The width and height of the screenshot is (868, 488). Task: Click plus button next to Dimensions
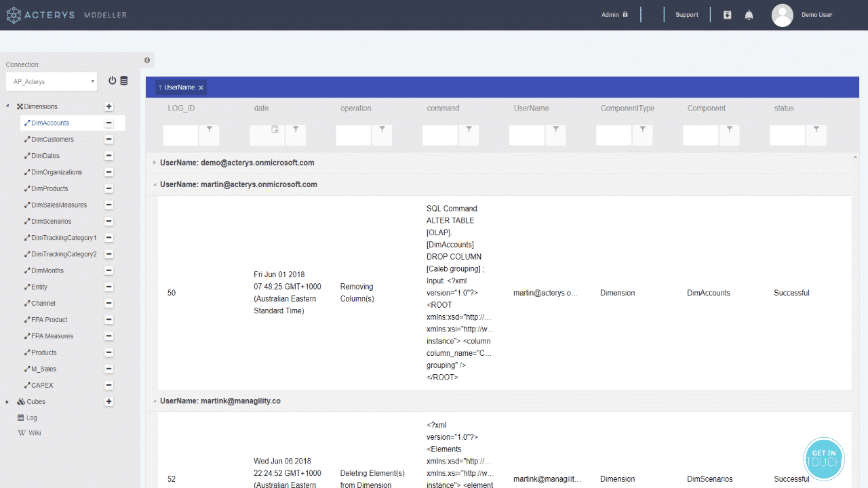[108, 107]
